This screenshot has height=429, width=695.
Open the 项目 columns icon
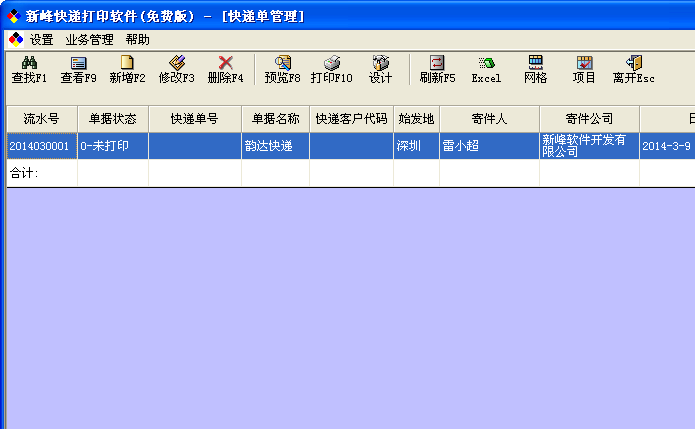pyautogui.click(x=584, y=63)
